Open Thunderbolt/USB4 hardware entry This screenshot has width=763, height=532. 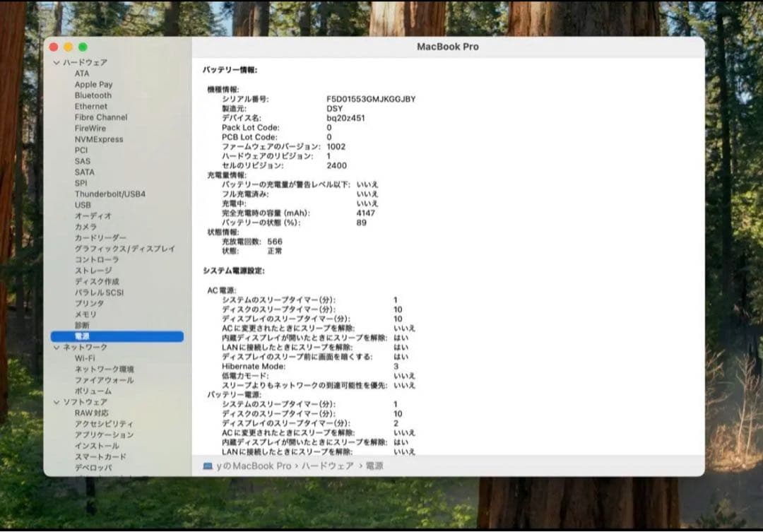(x=110, y=194)
